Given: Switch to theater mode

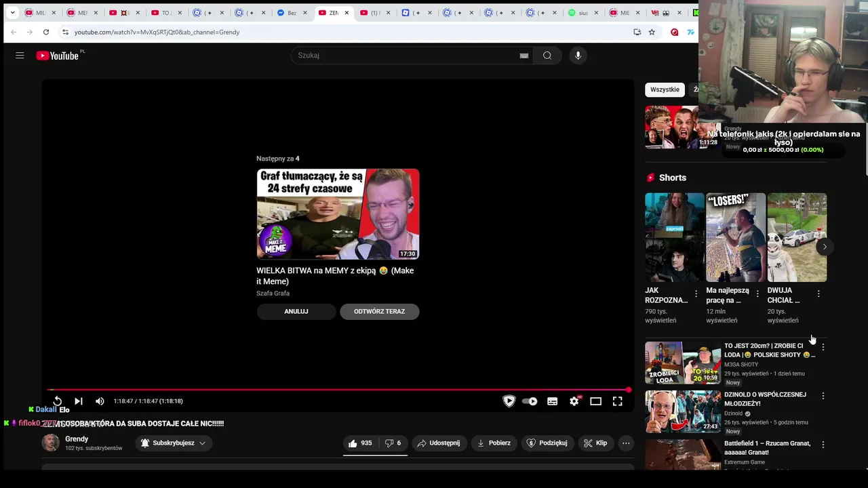Looking at the screenshot, I should pos(596,401).
